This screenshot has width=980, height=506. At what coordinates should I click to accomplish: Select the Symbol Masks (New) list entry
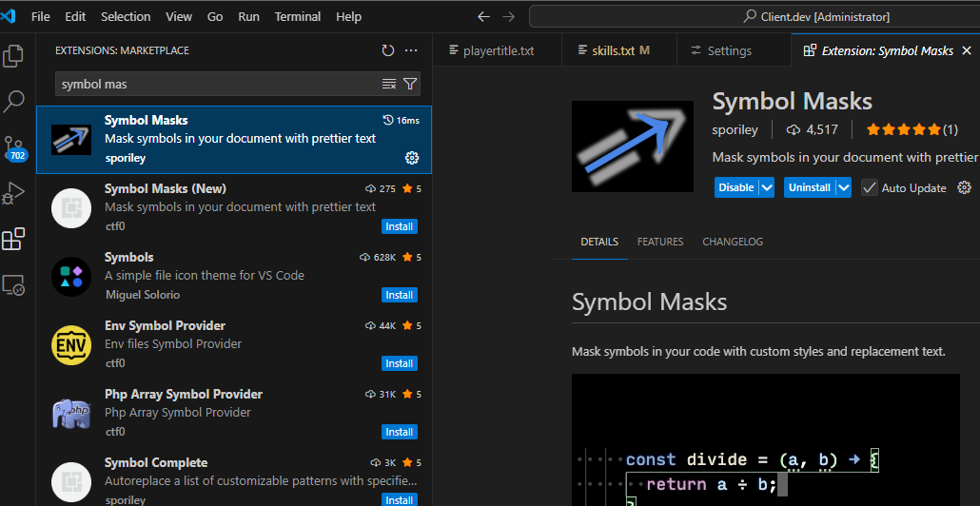click(234, 208)
